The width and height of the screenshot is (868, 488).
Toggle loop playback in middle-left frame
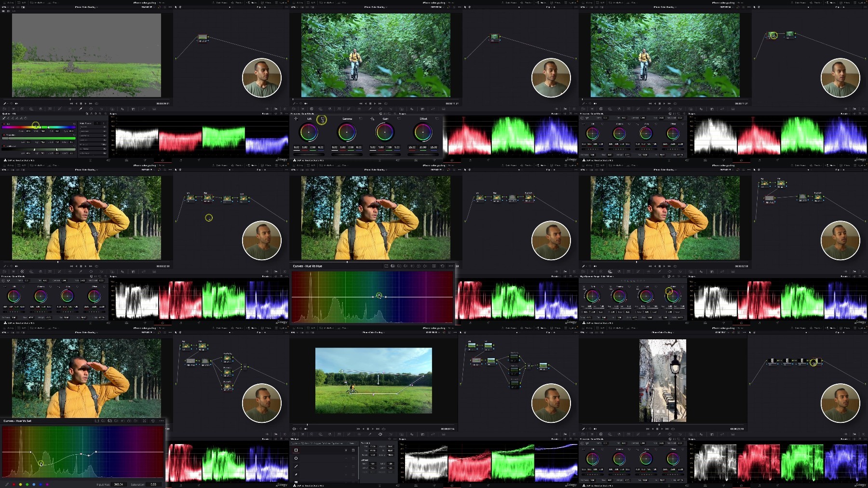point(96,266)
